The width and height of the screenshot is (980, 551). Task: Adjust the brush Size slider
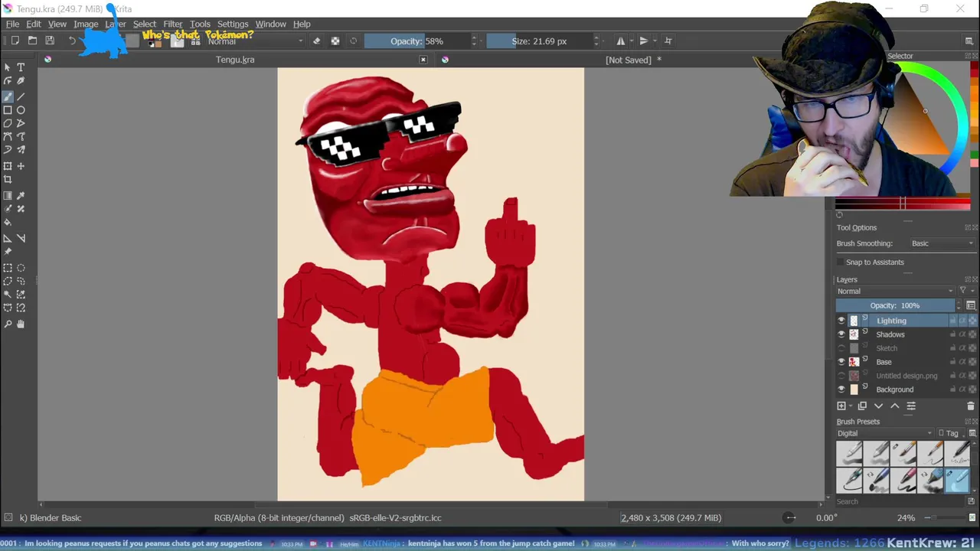point(540,41)
